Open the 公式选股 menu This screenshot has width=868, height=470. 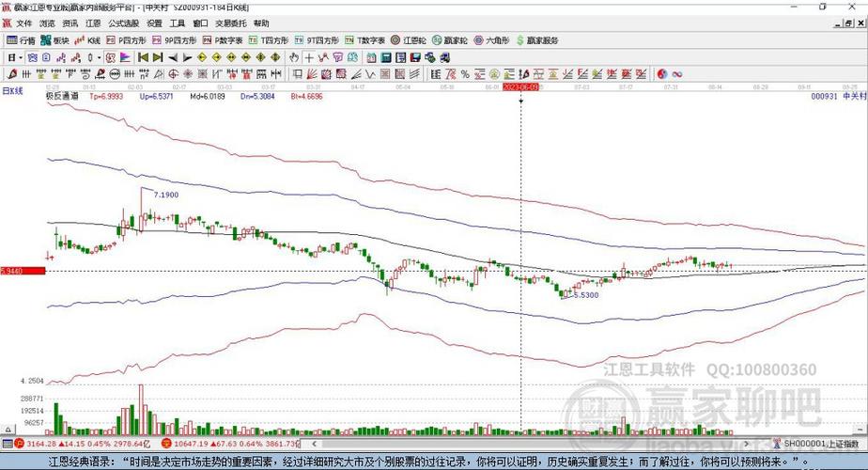coord(123,23)
